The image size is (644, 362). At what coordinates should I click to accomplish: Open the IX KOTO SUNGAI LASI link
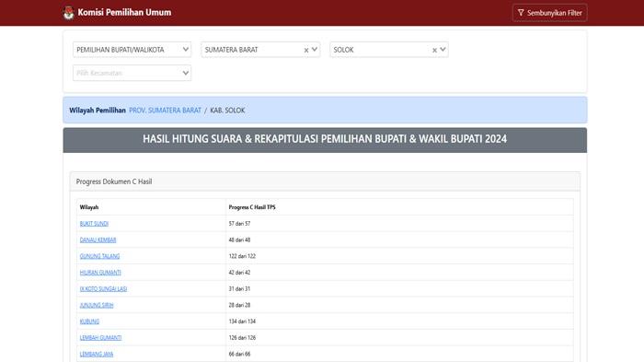point(103,289)
